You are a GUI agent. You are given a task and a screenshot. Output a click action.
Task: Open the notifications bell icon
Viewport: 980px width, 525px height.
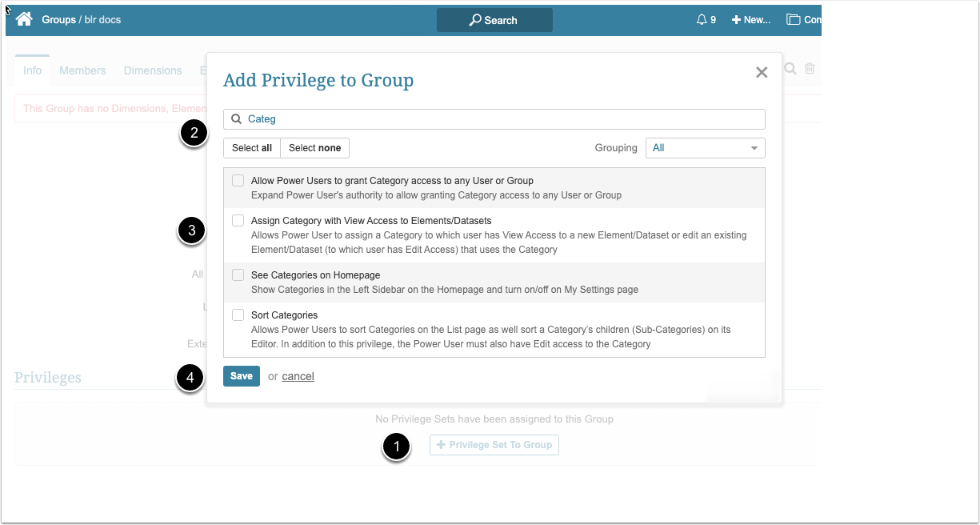pyautogui.click(x=702, y=20)
